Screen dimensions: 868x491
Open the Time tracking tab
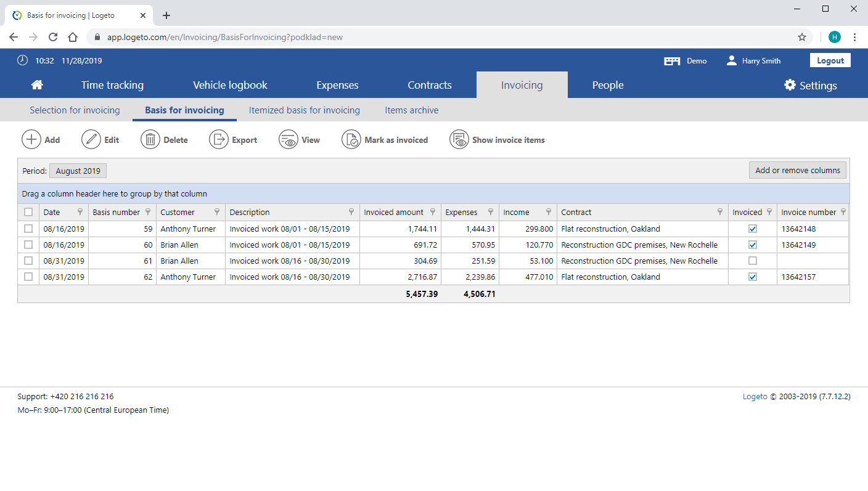point(112,85)
